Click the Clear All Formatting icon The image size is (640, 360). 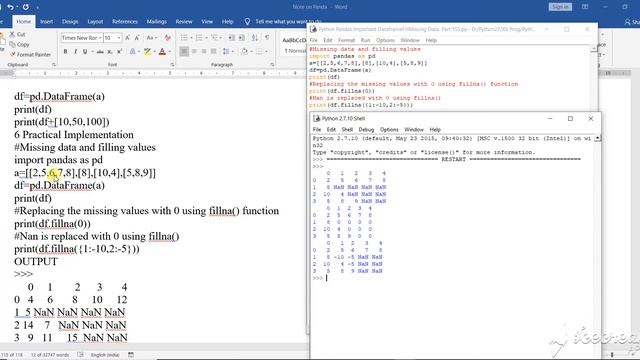click(x=167, y=38)
